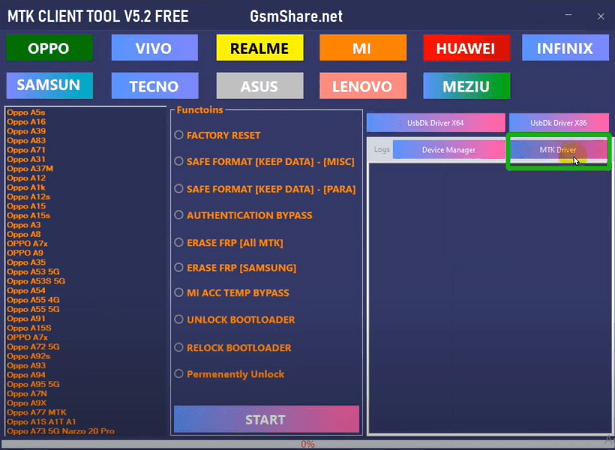Select Oppo A91 model entry

[26, 319]
